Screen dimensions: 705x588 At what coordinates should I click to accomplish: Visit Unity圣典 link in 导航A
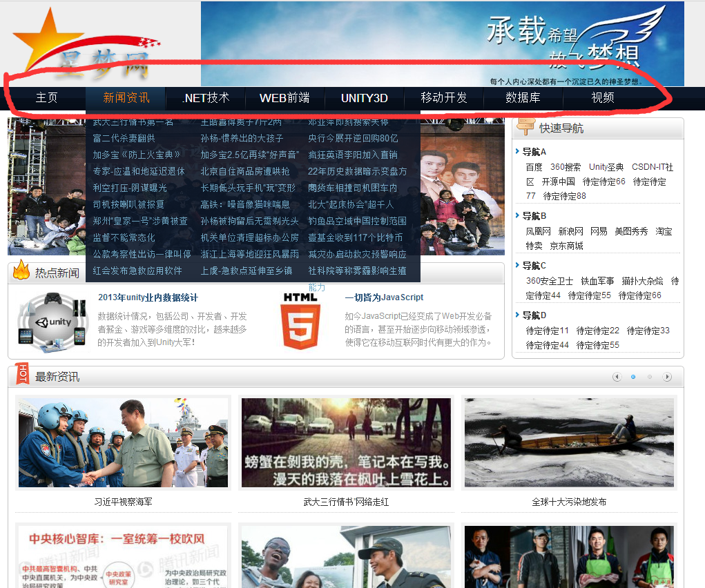tap(606, 167)
